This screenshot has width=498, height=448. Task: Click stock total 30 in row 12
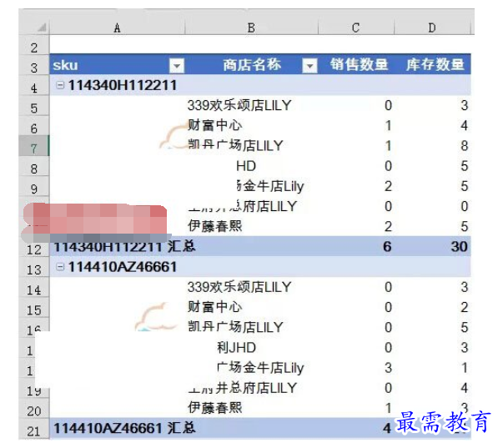[460, 247]
